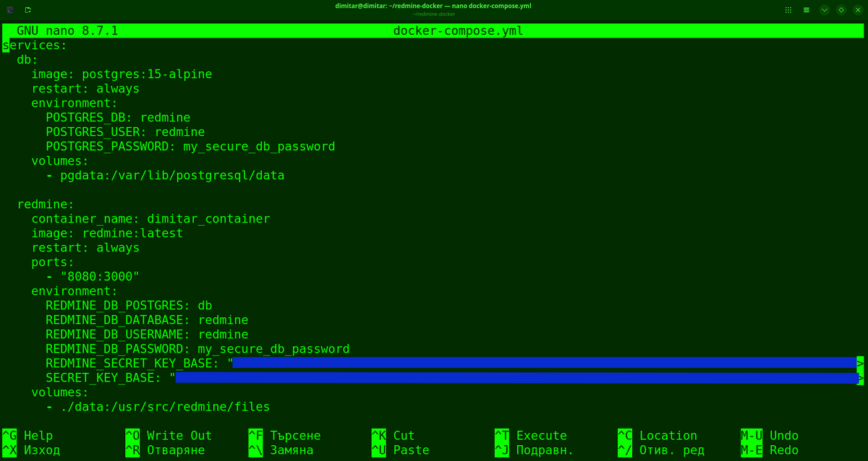Open the terminal app icon window menu
Viewport: 868px width, 461px height.
click(x=10, y=10)
